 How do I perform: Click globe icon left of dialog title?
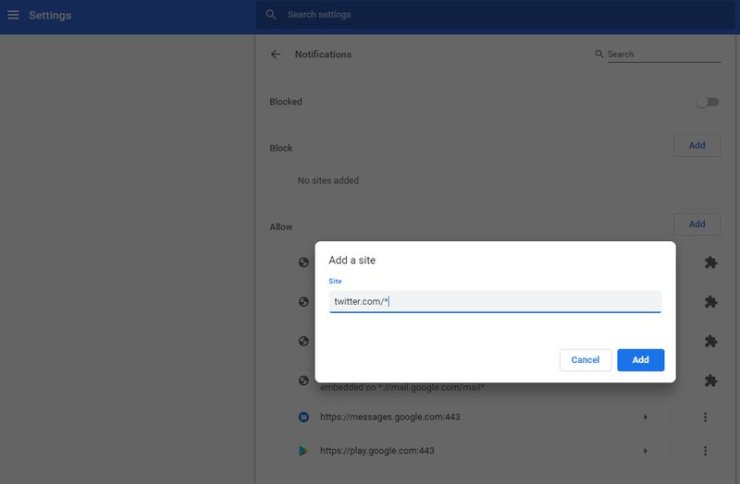(x=303, y=262)
